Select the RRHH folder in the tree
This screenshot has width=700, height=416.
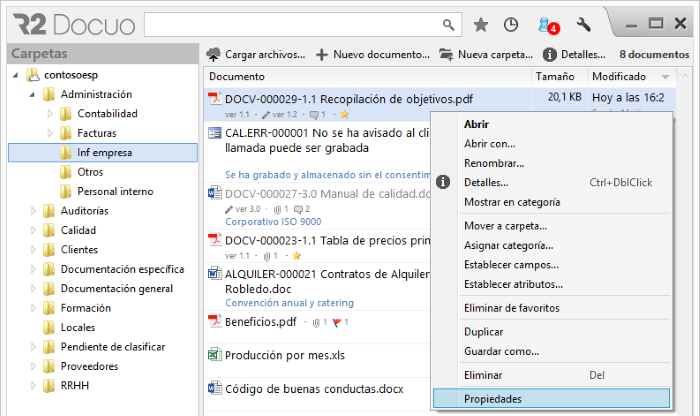(74, 385)
